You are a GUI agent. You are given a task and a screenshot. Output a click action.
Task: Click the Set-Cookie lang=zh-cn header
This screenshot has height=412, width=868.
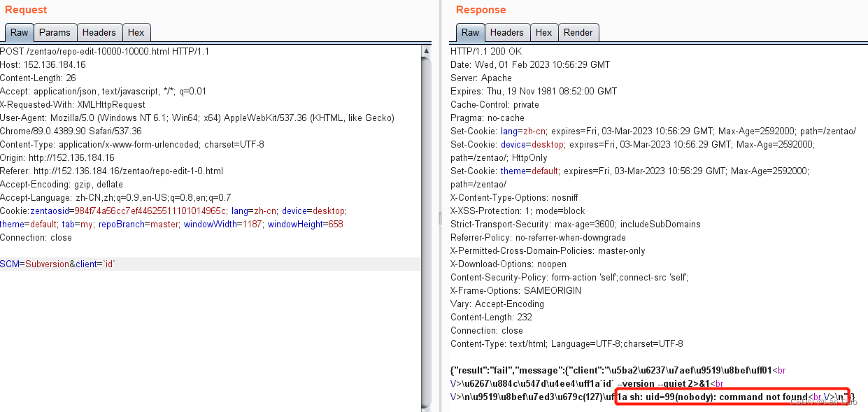(653, 132)
